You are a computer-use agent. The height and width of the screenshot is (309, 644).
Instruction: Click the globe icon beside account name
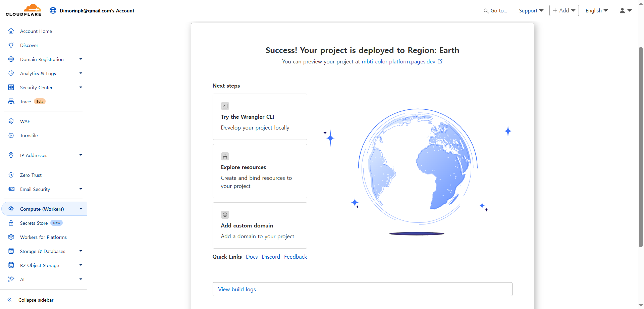click(x=53, y=10)
